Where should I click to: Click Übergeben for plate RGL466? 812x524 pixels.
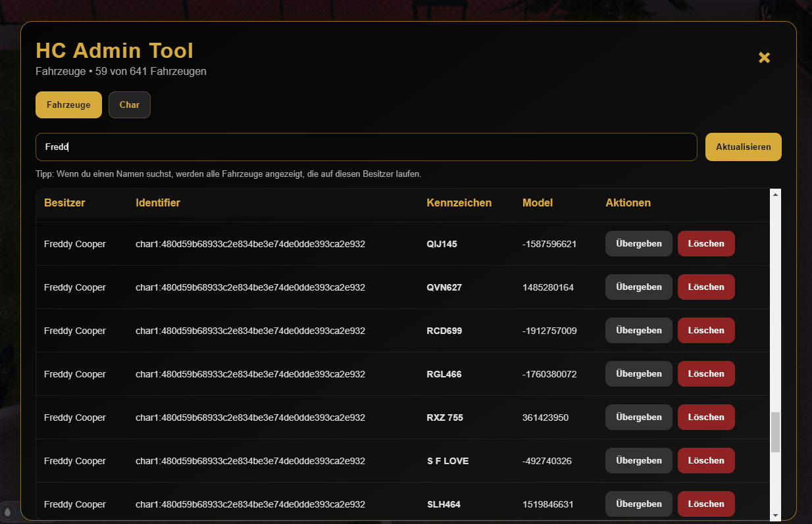pos(639,373)
